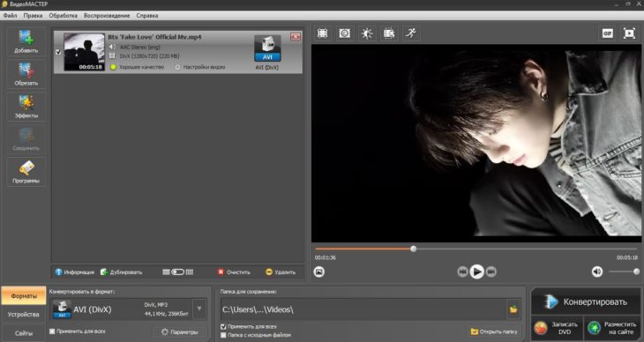Open fullscreen preview icon
Screen dimensions: 644x342
[629, 33]
